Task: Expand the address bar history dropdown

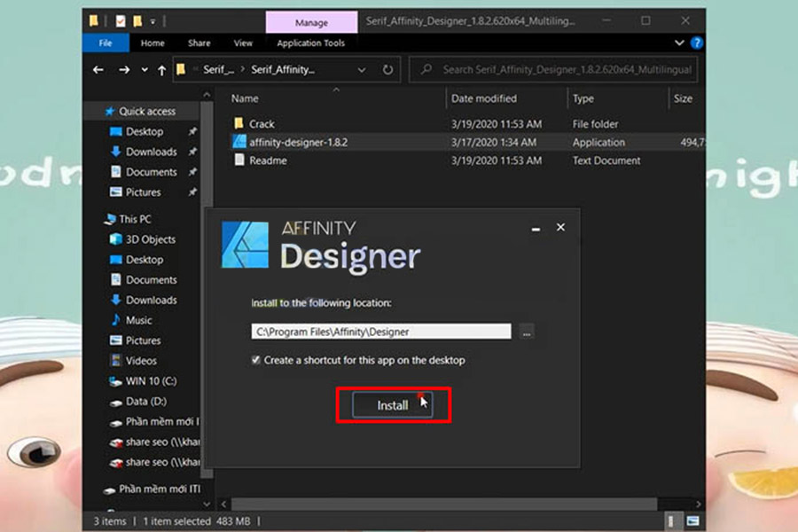Action: 361,69
